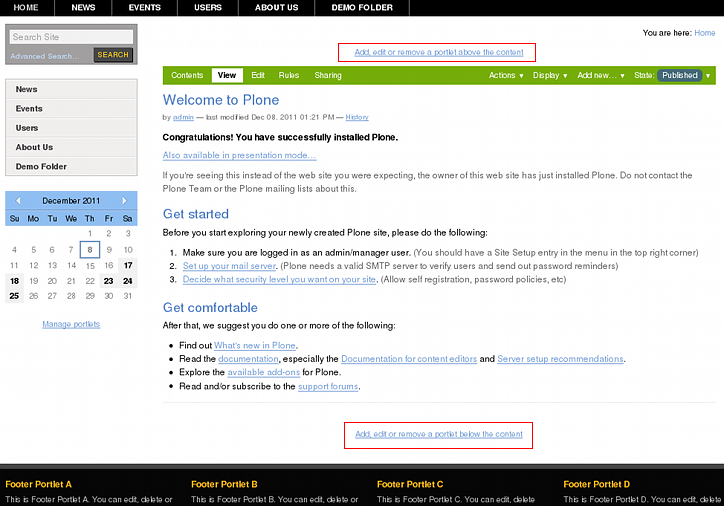Select December 8 in the calendar
This screenshot has height=506, width=724.
point(90,250)
